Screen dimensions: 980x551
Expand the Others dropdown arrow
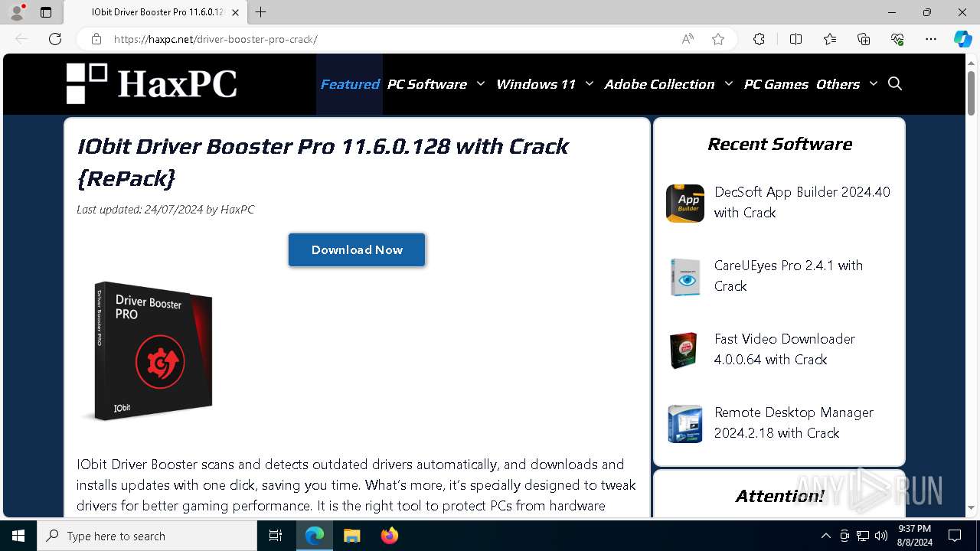[874, 83]
